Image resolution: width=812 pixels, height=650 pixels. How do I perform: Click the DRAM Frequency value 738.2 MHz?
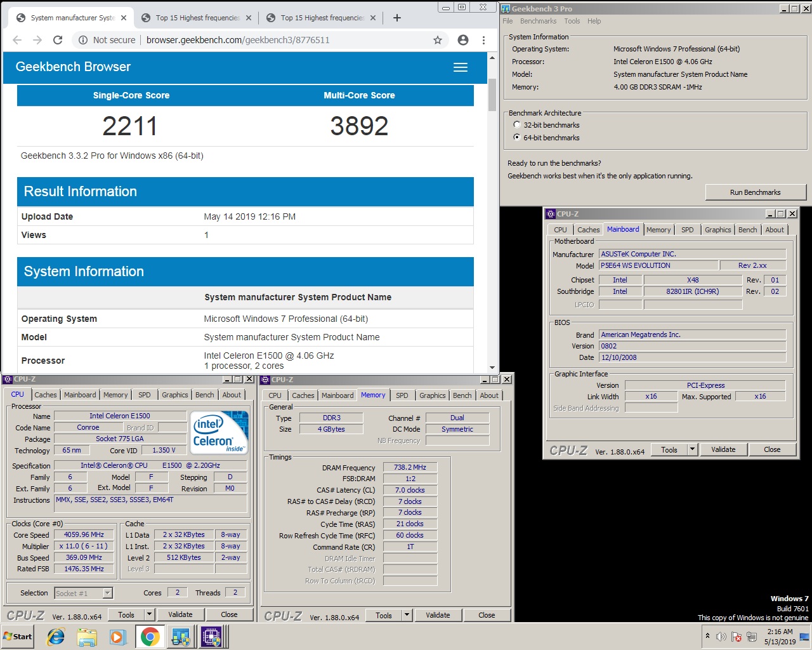pyautogui.click(x=410, y=467)
